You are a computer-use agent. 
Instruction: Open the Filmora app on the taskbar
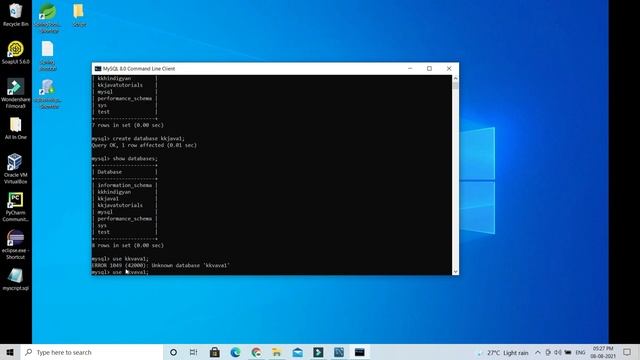click(x=318, y=352)
